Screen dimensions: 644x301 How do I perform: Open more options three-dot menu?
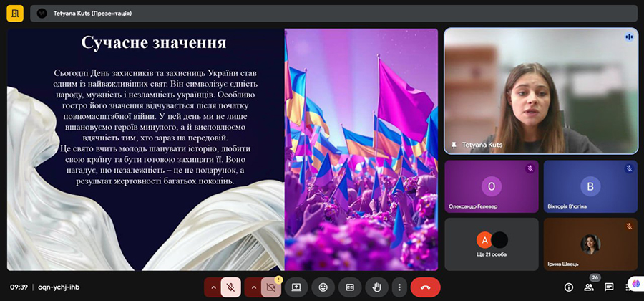click(399, 287)
